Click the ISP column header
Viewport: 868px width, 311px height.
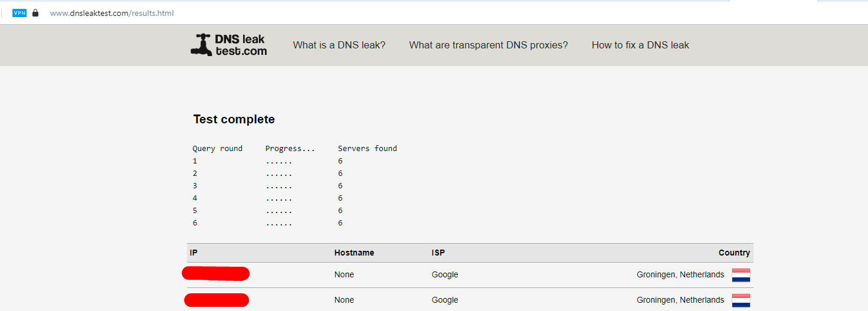click(x=438, y=253)
